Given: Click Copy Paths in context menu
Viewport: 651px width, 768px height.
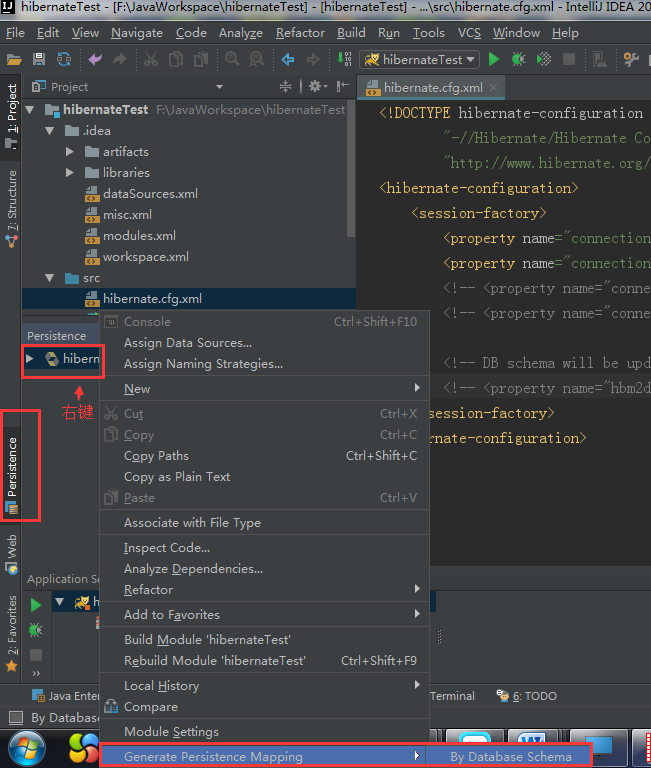Looking at the screenshot, I should 265,456.
